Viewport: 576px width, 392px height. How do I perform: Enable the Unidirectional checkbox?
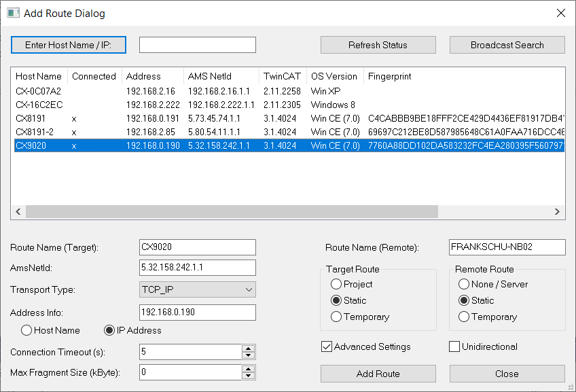454,346
